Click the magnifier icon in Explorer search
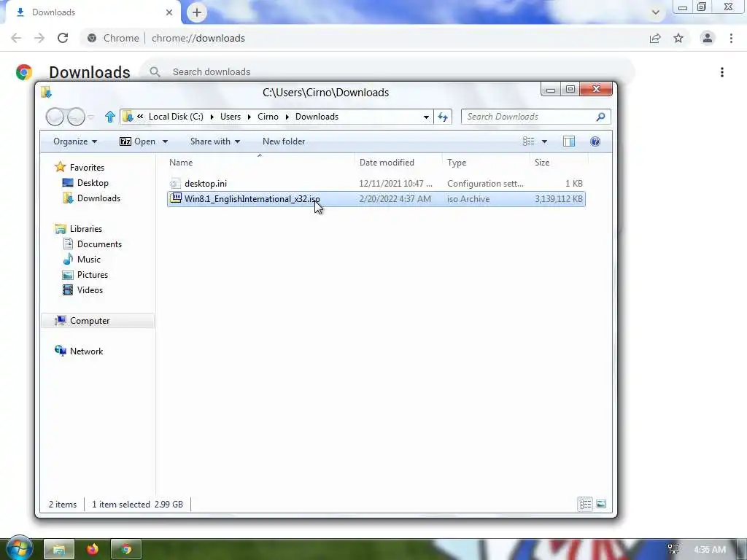The height and width of the screenshot is (560, 747). (x=601, y=117)
